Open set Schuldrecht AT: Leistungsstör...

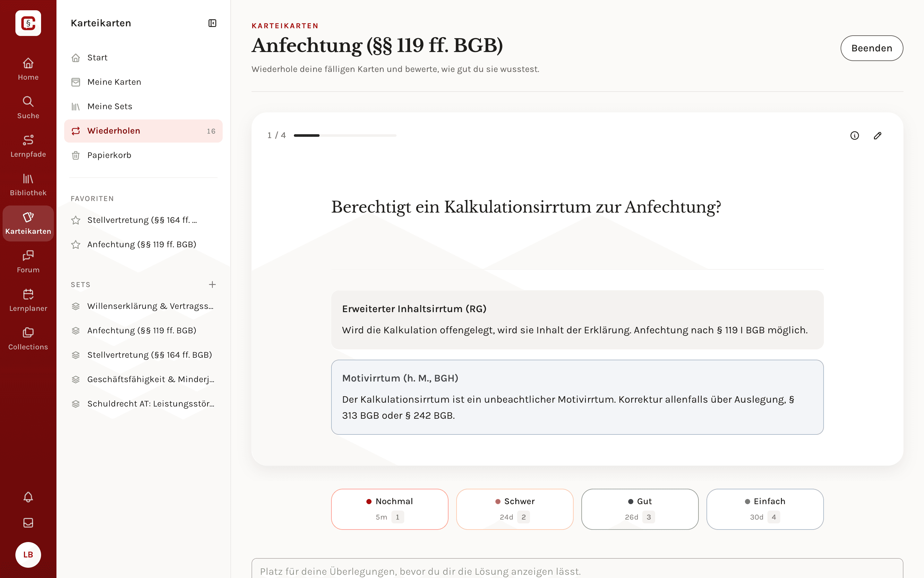click(x=143, y=404)
